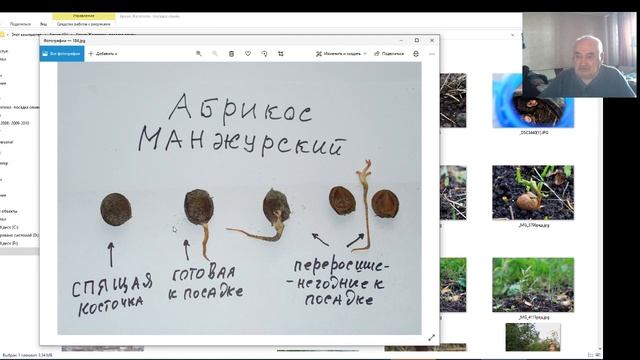Select the '2008- 2009-2010' folder in tree
The height and width of the screenshot is (360, 640).
(15, 123)
